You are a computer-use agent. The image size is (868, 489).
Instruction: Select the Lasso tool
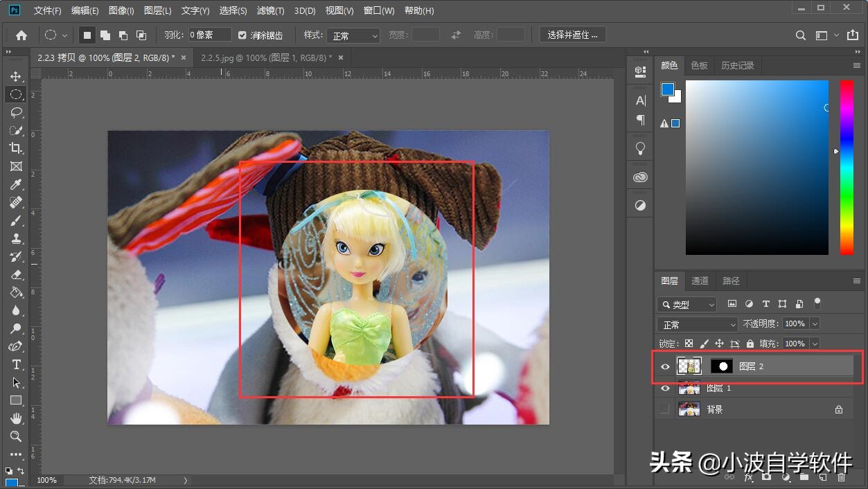tap(16, 112)
